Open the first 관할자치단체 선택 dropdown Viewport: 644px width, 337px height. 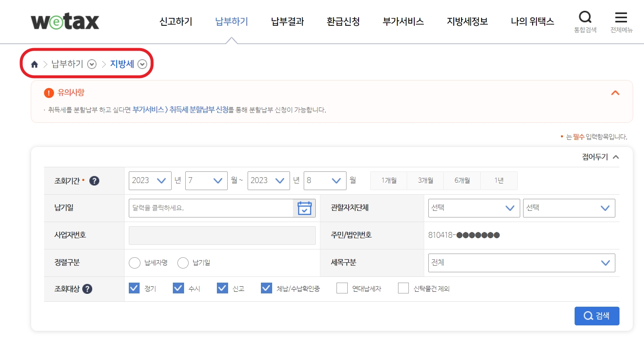[x=474, y=208]
